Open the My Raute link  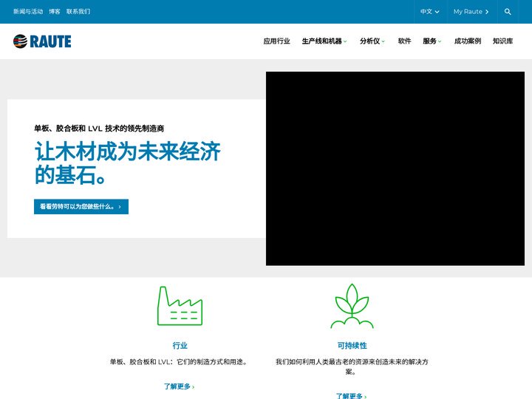471,12
